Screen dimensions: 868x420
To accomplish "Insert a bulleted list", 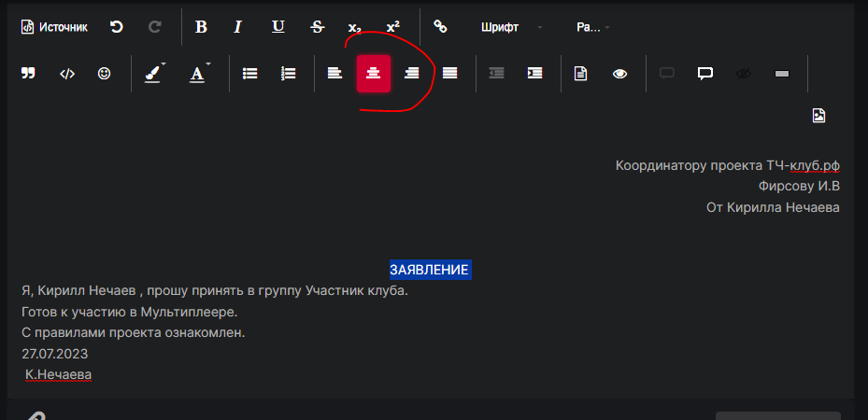I will coord(250,74).
